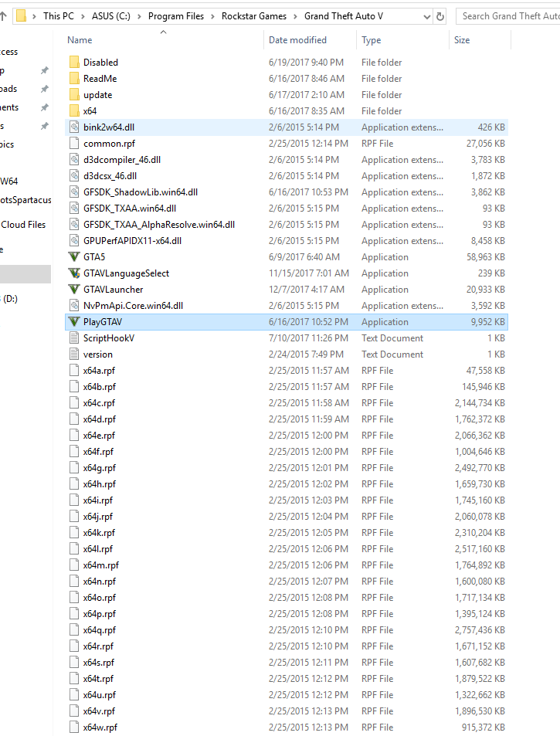Image resolution: width=560 pixels, height=736 pixels.
Task: Click date 11/15/2017 7:01 AM
Action: pos(309,273)
